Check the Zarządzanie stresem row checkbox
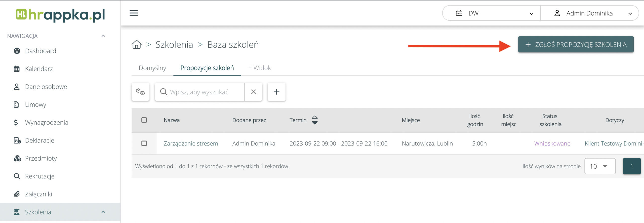This screenshot has height=223, width=644. tap(144, 143)
